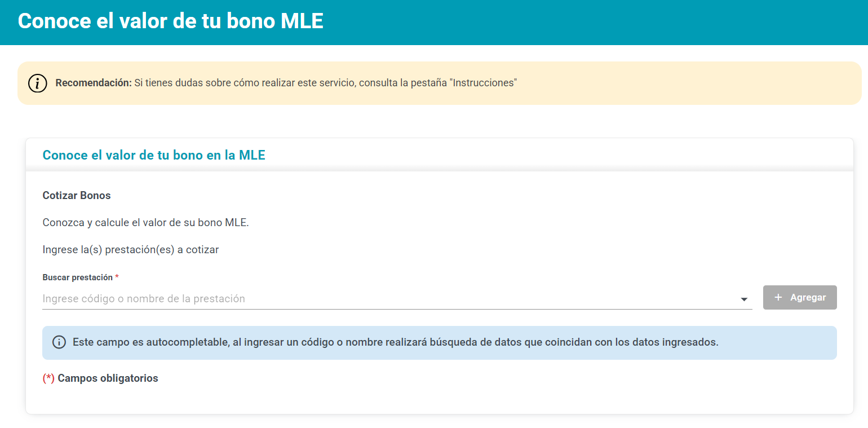Click the red (*) before Campos obligatorios
Screen dimensions: 868x428
pyautogui.click(x=48, y=378)
